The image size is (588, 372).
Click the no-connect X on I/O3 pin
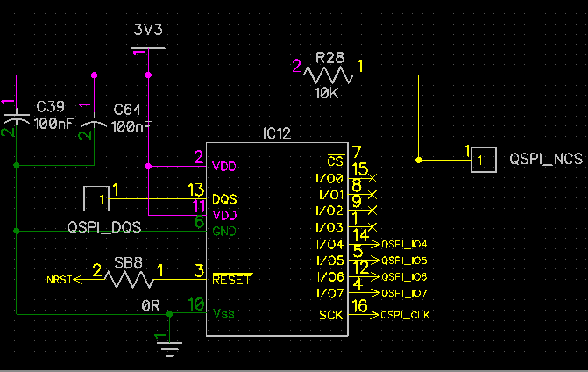372,227
